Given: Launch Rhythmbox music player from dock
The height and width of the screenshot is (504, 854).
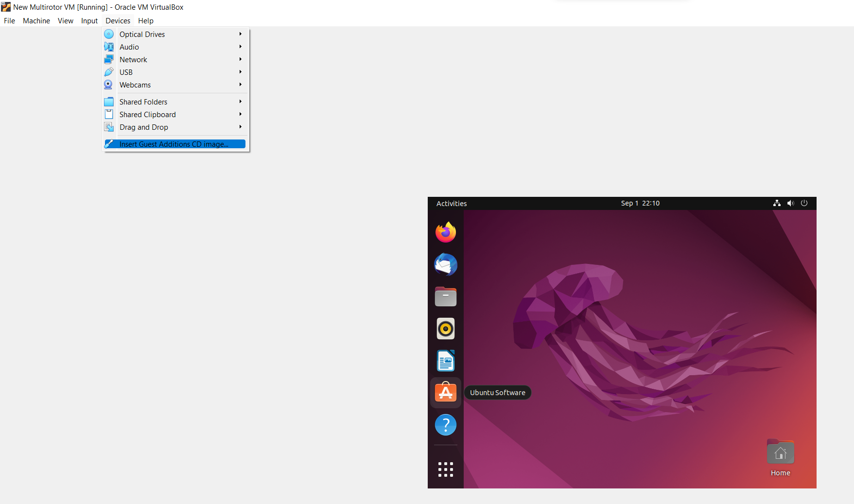Looking at the screenshot, I should (x=446, y=329).
